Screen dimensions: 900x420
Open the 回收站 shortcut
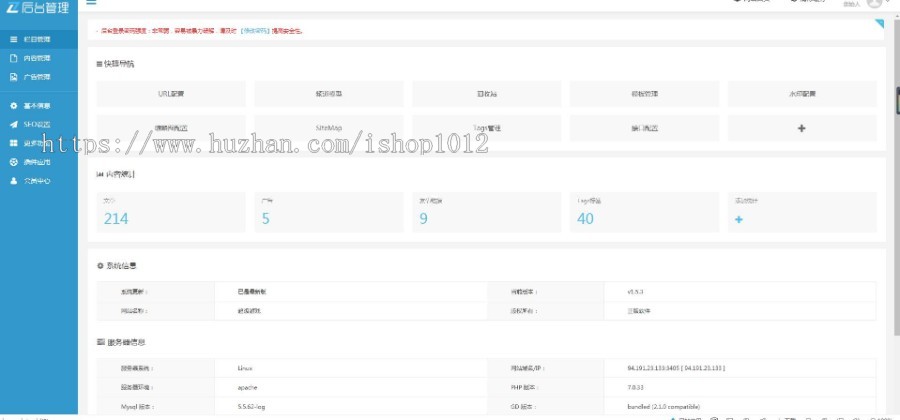(487, 94)
